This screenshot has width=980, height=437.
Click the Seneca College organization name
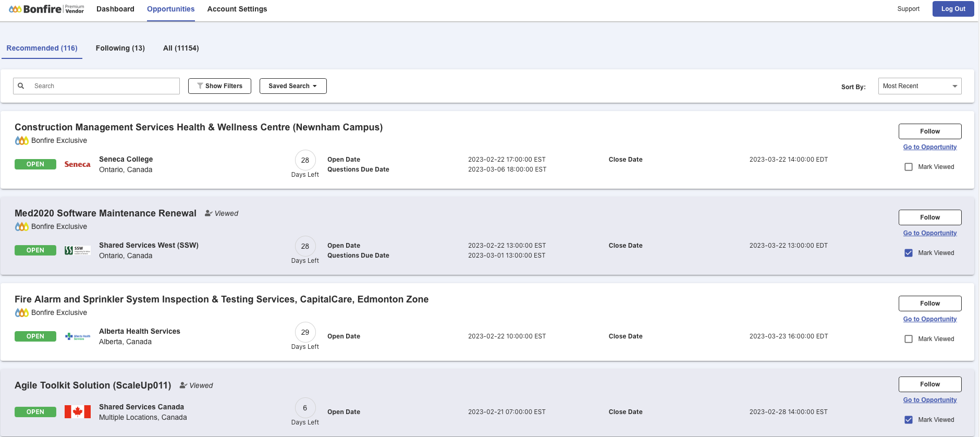click(x=126, y=159)
